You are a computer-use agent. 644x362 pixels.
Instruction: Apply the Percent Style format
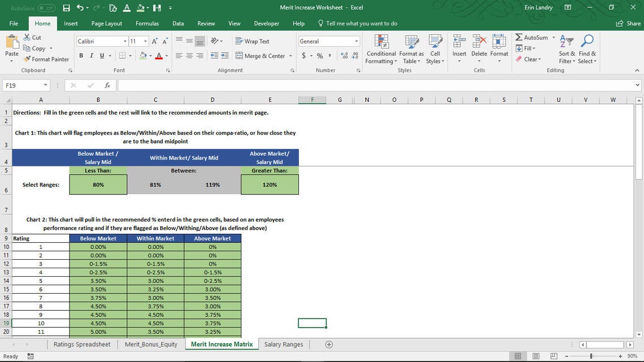point(320,56)
